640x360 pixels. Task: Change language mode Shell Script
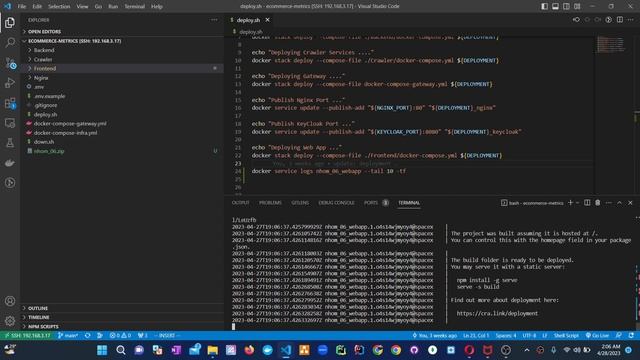tap(566, 336)
